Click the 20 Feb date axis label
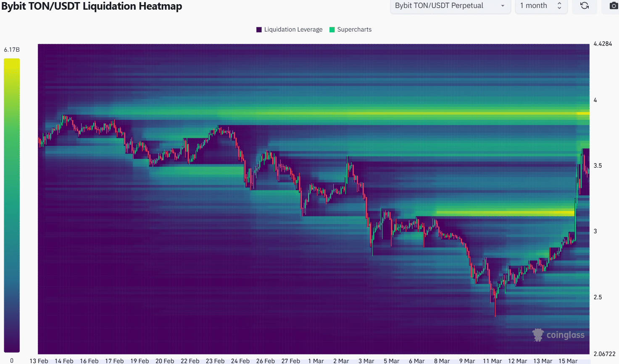619x364 pixels. click(x=165, y=361)
